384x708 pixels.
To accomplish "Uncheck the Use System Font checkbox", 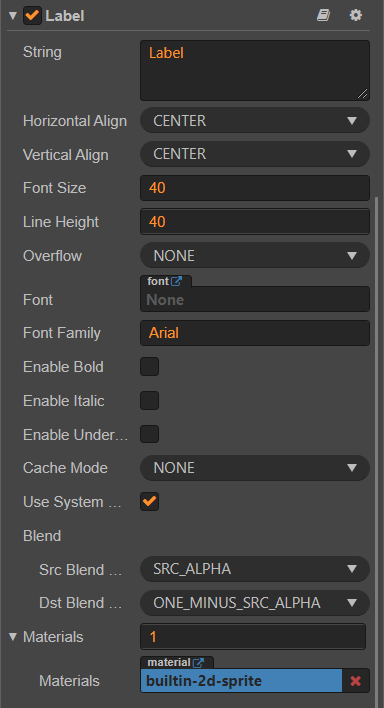I will (150, 502).
